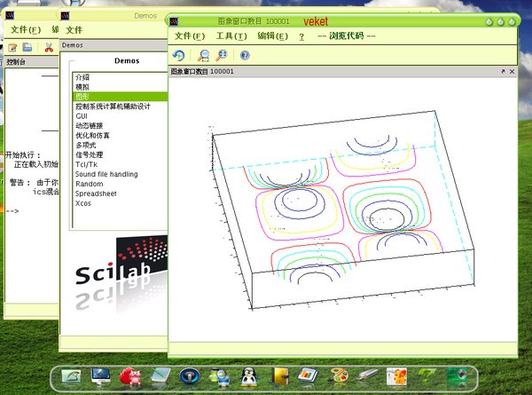This screenshot has height=395, width=532.
Task: Open the 工具(T) menu
Action: click(231, 36)
